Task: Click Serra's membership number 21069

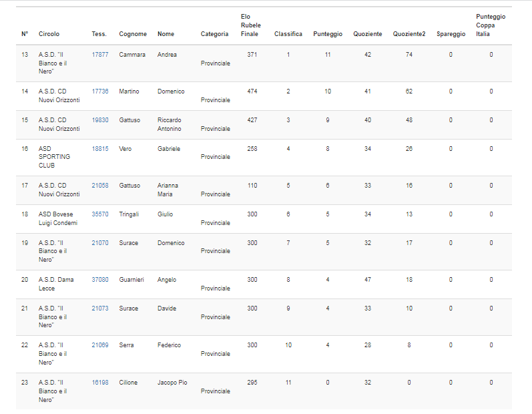Action: click(100, 345)
